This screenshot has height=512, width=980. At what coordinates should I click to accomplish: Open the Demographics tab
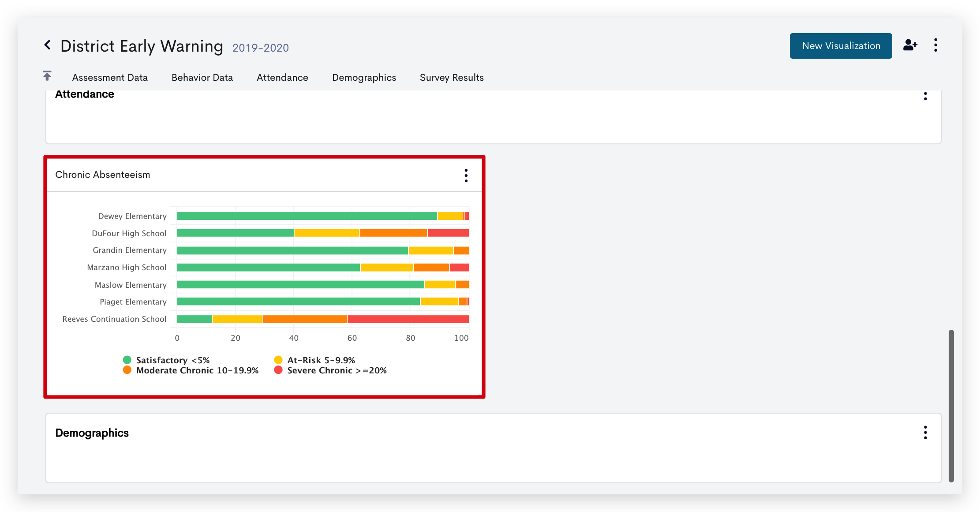click(x=364, y=78)
